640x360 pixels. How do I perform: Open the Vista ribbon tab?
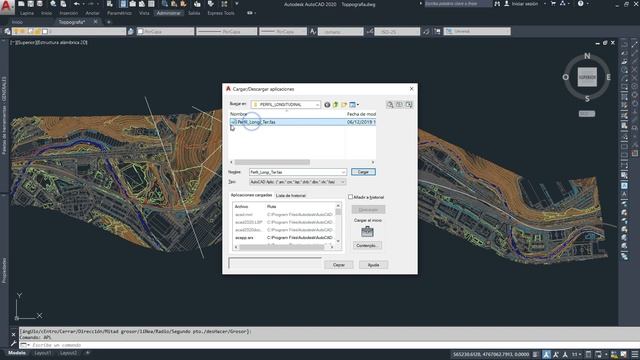click(144, 13)
